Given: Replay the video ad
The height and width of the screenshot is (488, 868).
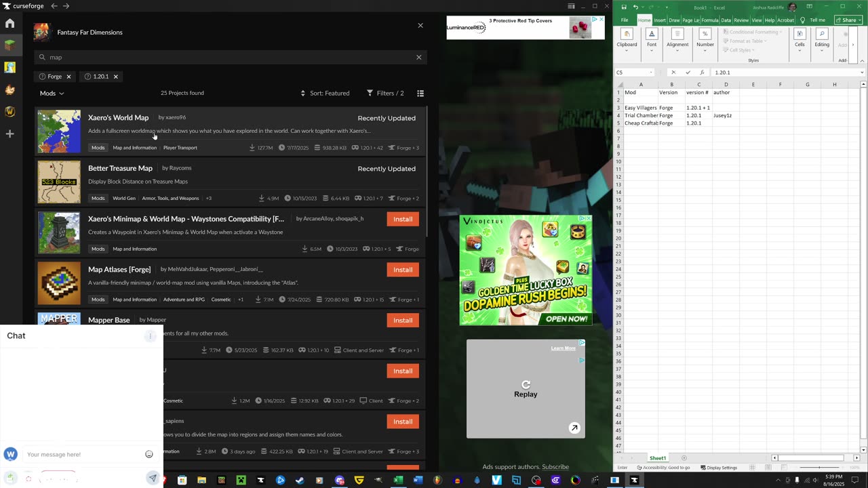Looking at the screenshot, I should click(526, 389).
